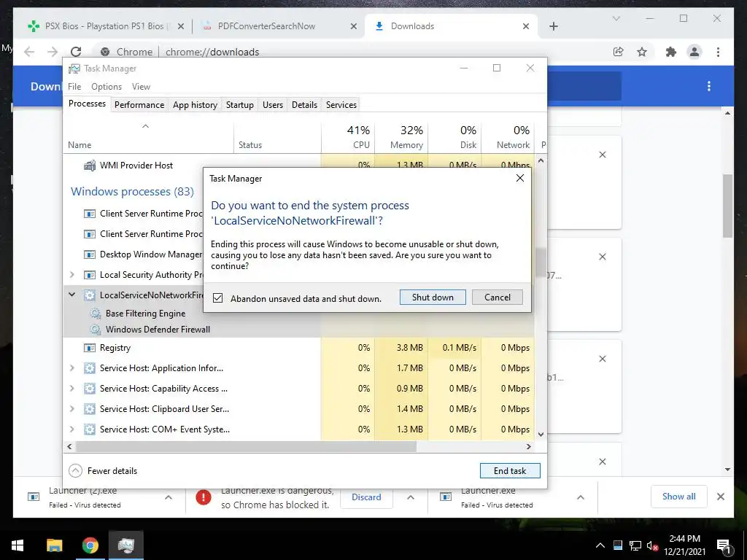Image resolution: width=747 pixels, height=560 pixels.
Task: Click the WMI Provider Host icon
Action: pyautogui.click(x=90, y=166)
